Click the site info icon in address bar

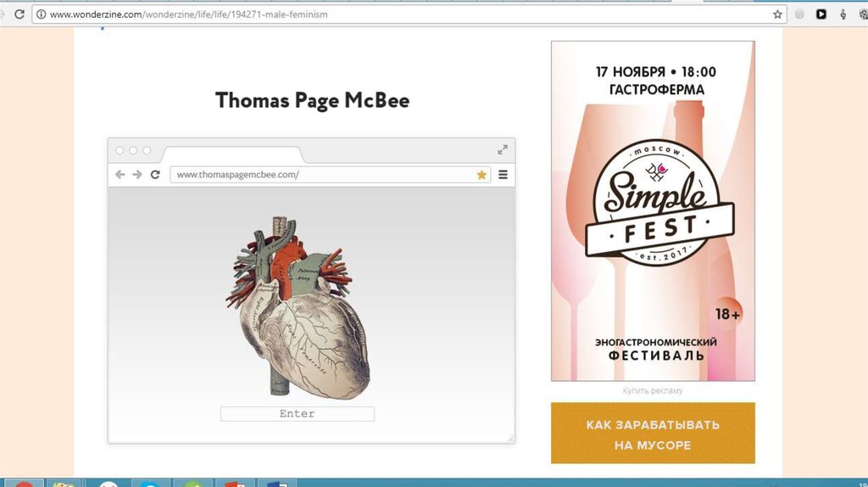[40, 14]
